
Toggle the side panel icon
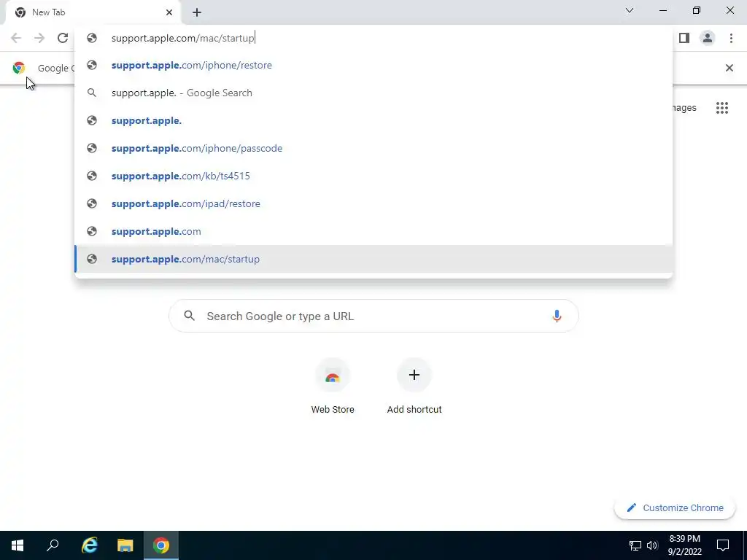coord(684,38)
